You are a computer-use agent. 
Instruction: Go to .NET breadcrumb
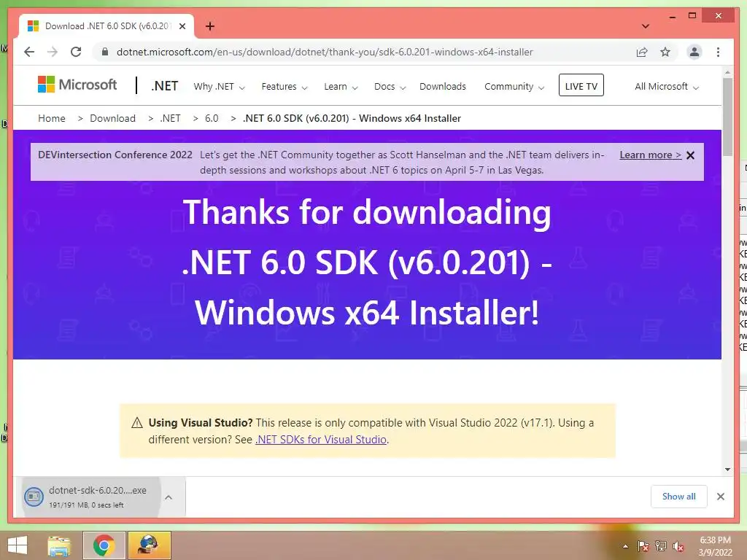coord(170,118)
